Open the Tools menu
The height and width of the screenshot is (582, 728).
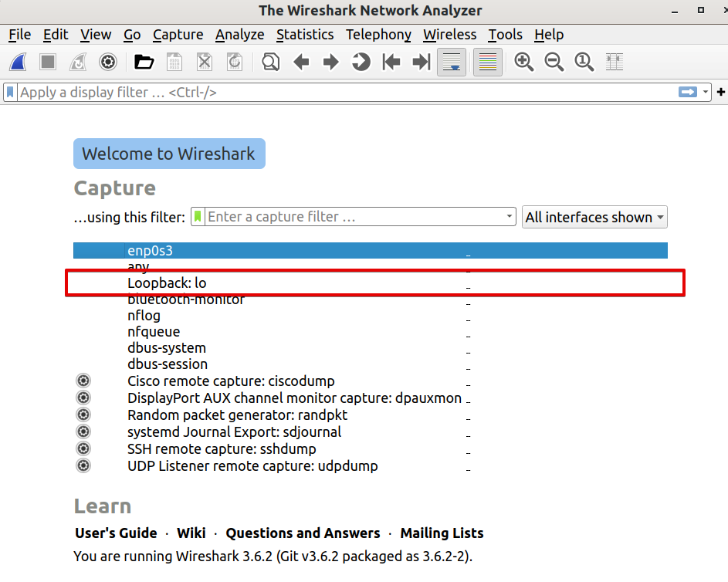click(x=505, y=34)
